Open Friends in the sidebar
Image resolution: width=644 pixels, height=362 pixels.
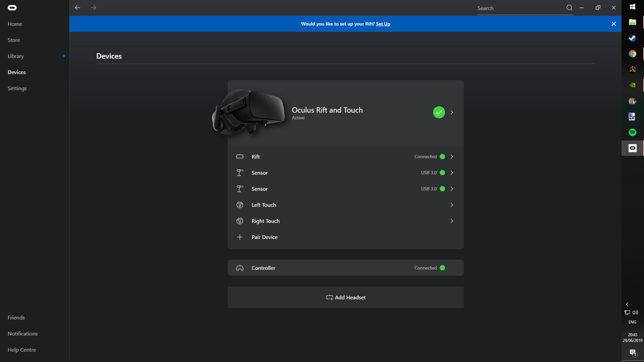16,317
